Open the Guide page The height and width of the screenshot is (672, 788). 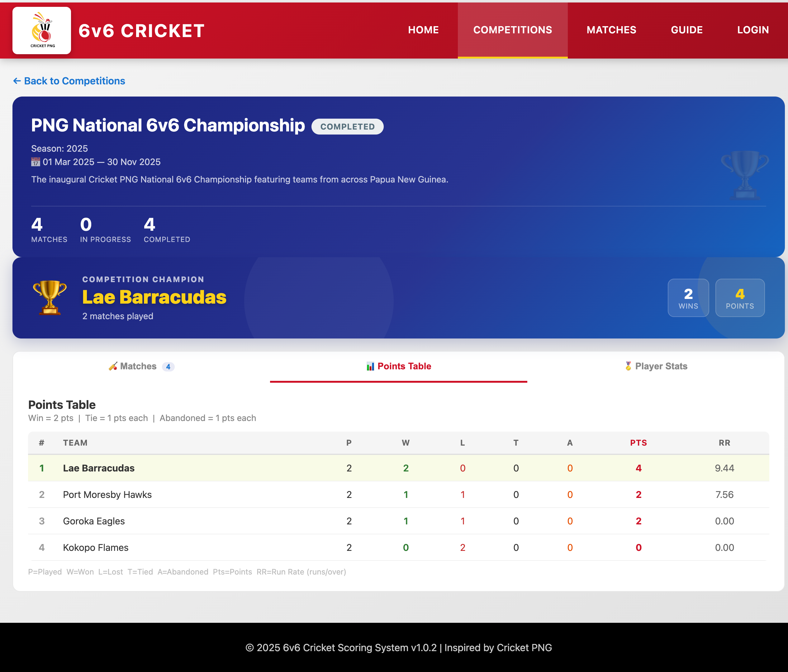(x=686, y=30)
